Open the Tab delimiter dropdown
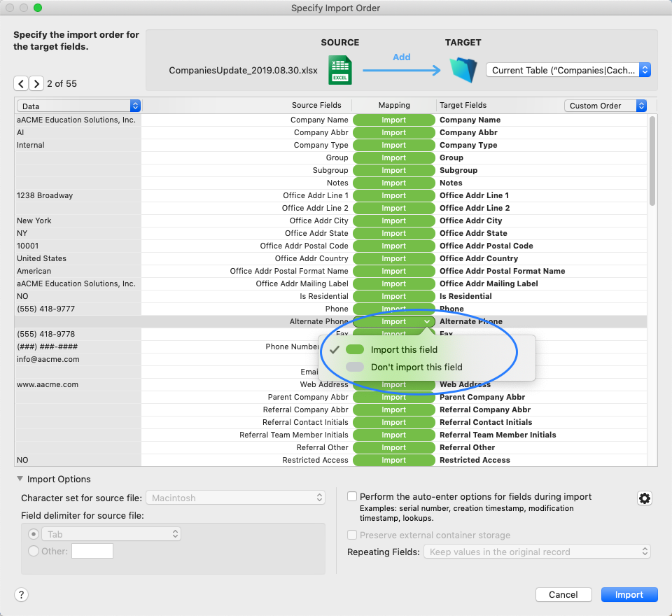 coord(111,534)
